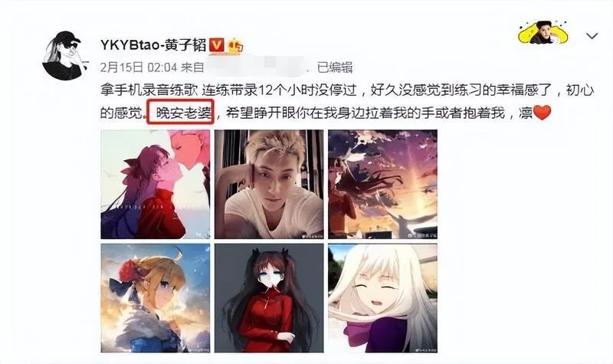The height and width of the screenshot is (364, 613).
Task: Click the orange V verification badge
Action: pos(217,45)
